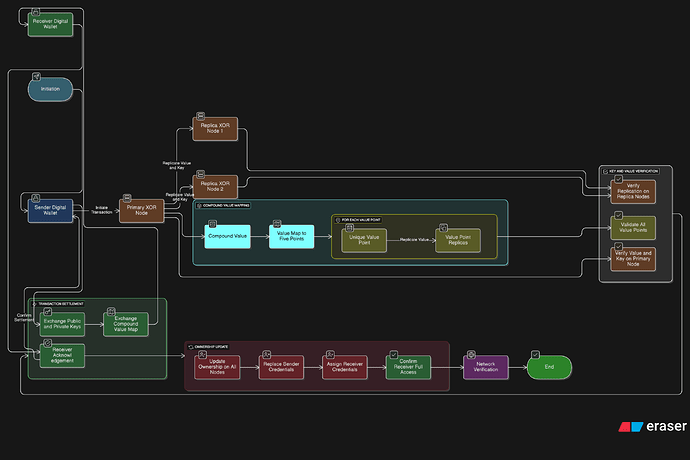Select the Verify Replication on Replica Nodes box
Image resolution: width=690 pixels, height=460 pixels.
click(x=633, y=191)
